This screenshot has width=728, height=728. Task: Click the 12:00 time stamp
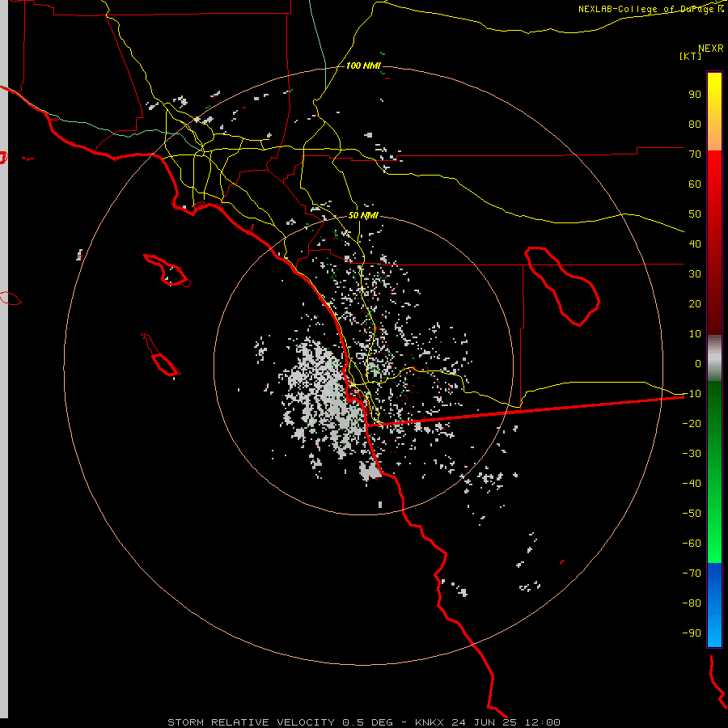(x=543, y=722)
